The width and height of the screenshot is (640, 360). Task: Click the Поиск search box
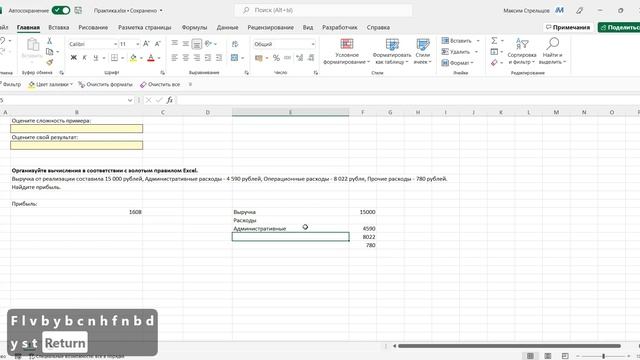pyautogui.click(x=323, y=10)
